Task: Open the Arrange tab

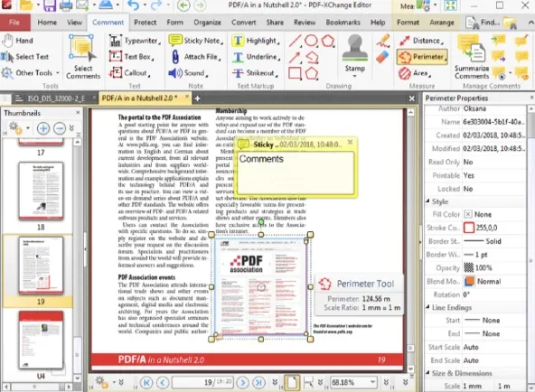Action: (442, 23)
